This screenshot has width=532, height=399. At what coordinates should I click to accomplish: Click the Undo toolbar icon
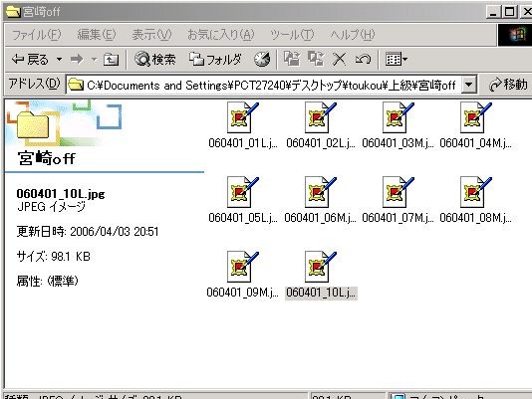(x=363, y=60)
